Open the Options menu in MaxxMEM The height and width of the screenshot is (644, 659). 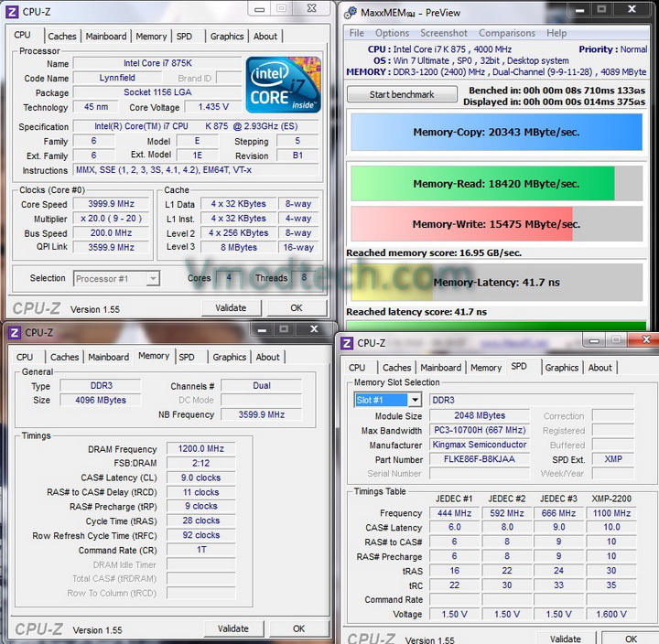(x=392, y=33)
